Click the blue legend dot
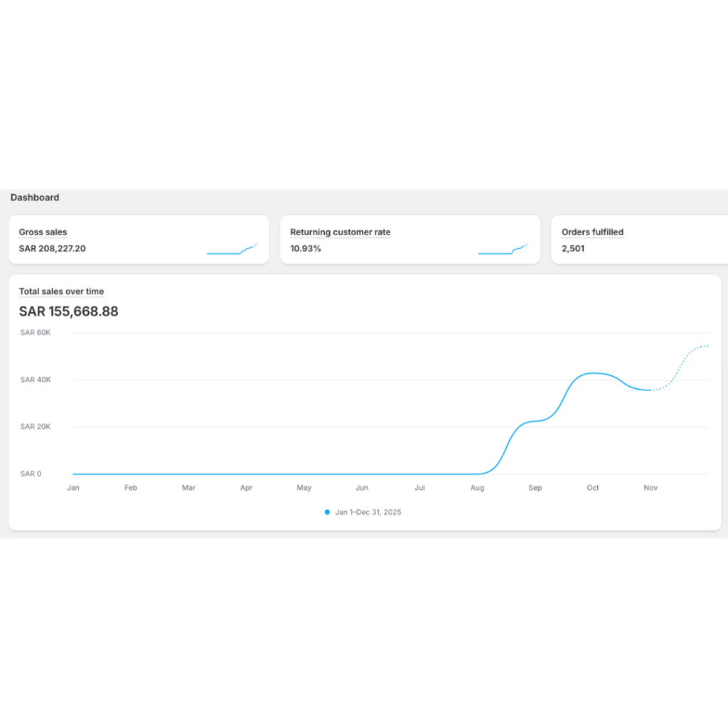 327,512
